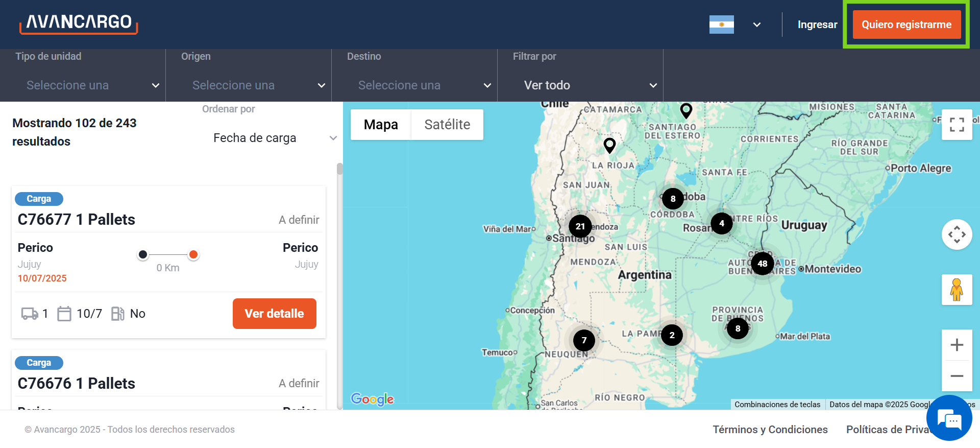Image resolution: width=980 pixels, height=448 pixels.
Task: Click the Quiero registrarme button
Action: pos(906,25)
